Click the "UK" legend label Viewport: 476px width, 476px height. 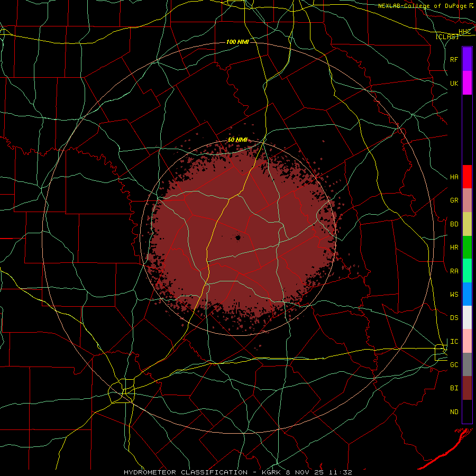click(454, 83)
